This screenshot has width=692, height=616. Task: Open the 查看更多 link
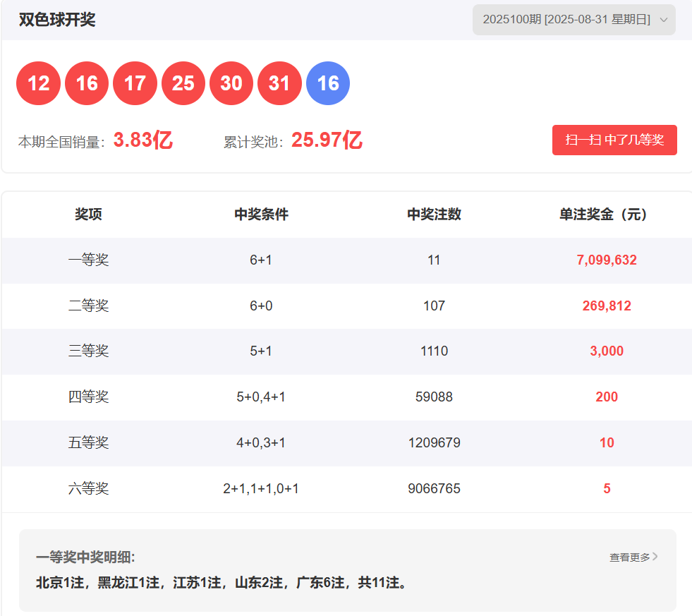pos(633,557)
